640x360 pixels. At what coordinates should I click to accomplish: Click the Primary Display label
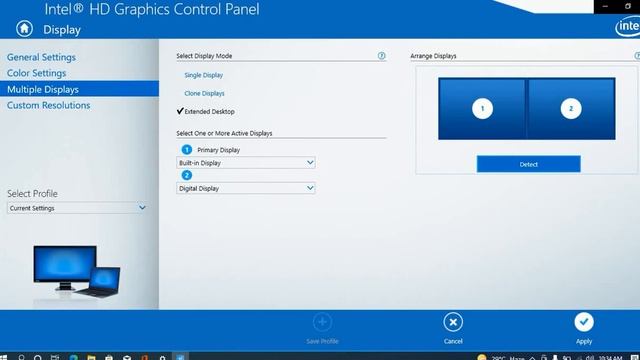coord(218,150)
